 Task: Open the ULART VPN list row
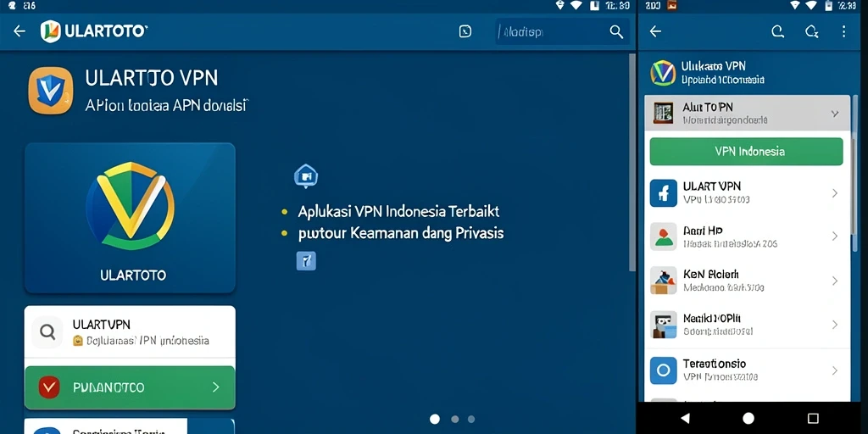[x=748, y=192]
